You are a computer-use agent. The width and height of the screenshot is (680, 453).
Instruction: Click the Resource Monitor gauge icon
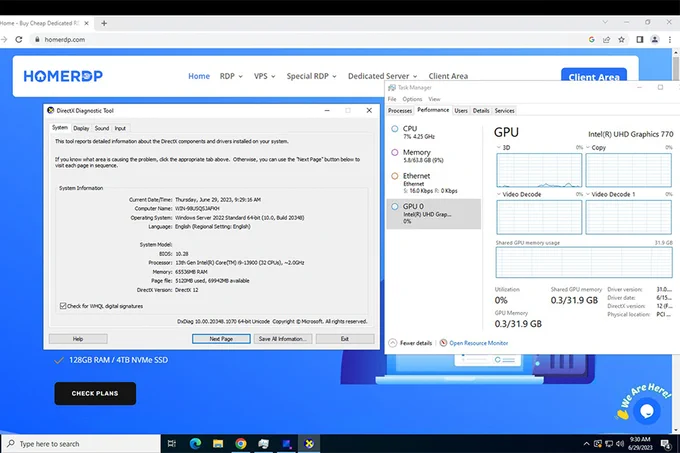point(443,343)
